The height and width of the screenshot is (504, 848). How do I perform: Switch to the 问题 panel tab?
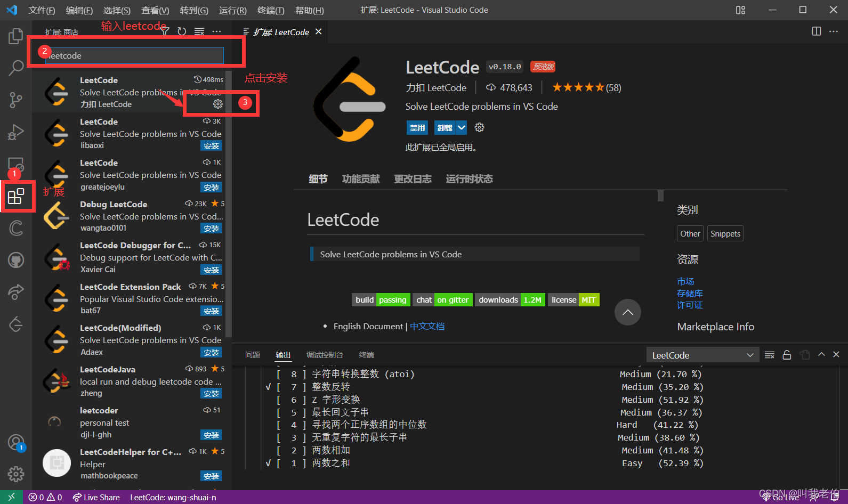pos(253,355)
